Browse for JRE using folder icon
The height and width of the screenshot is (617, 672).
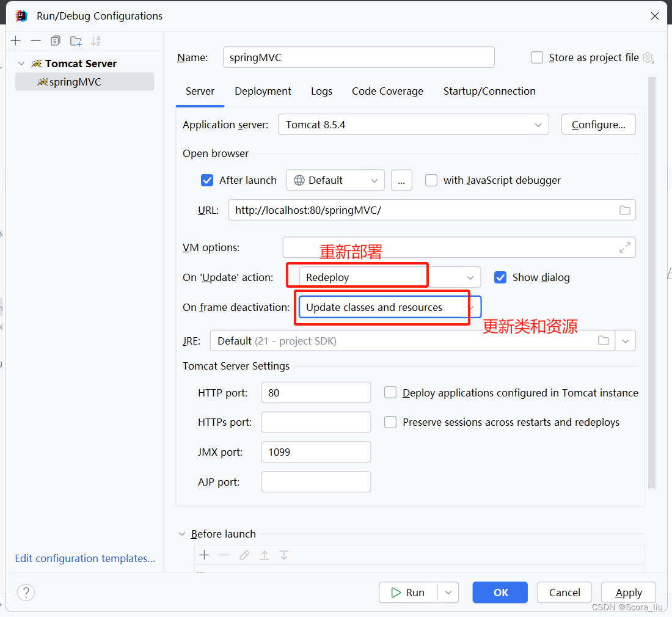point(604,341)
